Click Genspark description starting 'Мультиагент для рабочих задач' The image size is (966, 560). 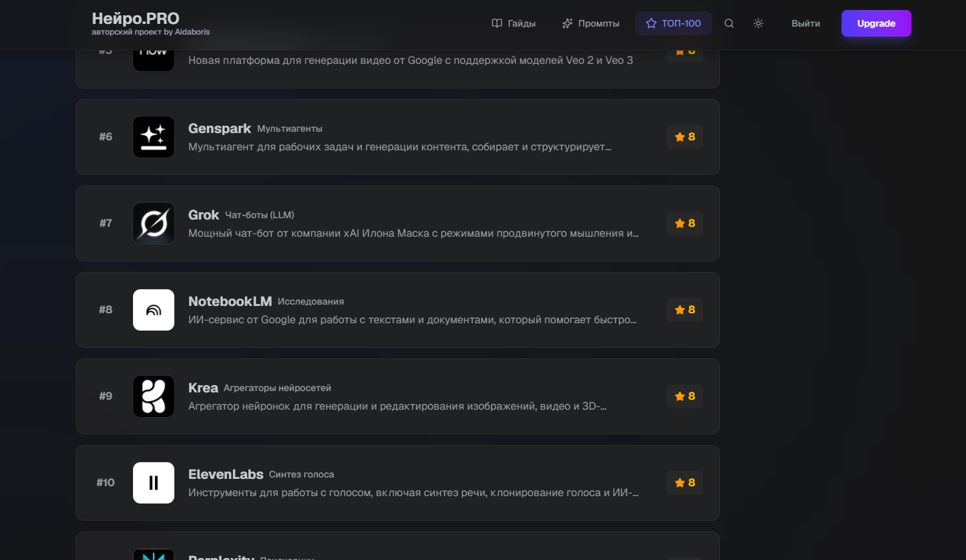[400, 147]
